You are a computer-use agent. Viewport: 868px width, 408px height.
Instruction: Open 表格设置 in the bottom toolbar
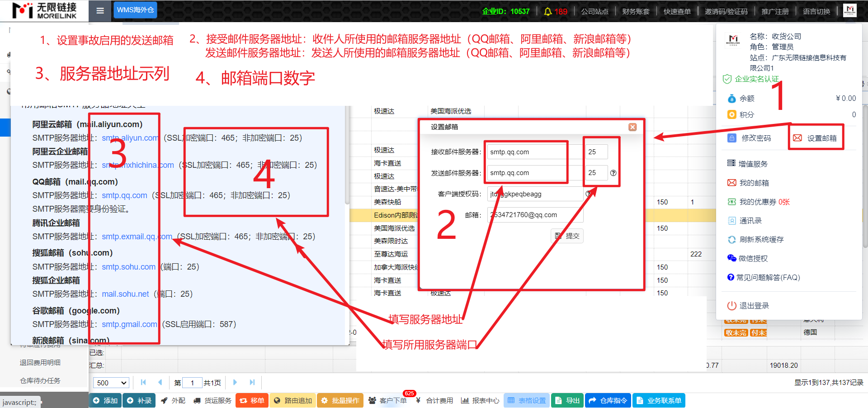pyautogui.click(x=527, y=400)
